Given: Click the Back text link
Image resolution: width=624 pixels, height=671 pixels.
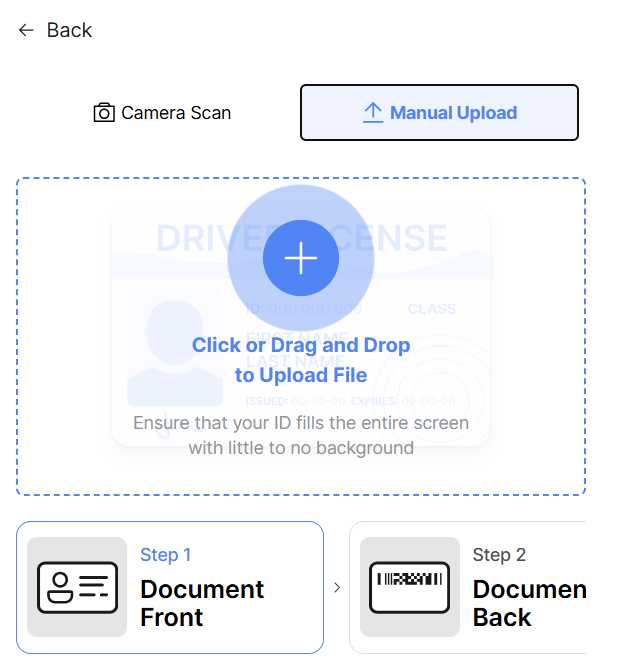Looking at the screenshot, I should click(x=69, y=30).
